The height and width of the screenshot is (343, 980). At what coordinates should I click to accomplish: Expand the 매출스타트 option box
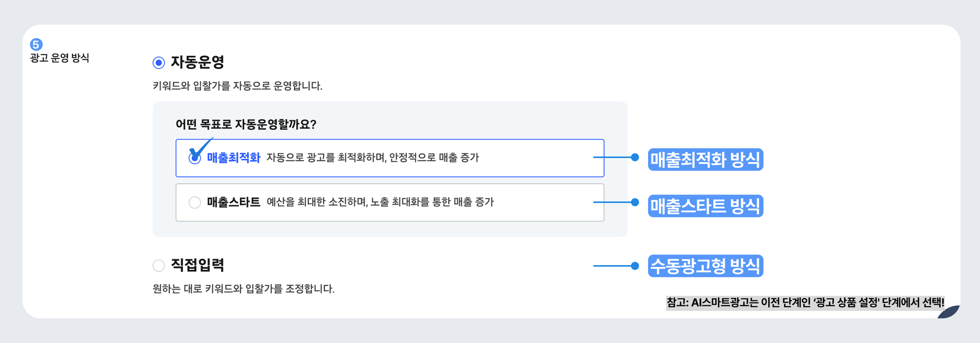click(x=390, y=201)
